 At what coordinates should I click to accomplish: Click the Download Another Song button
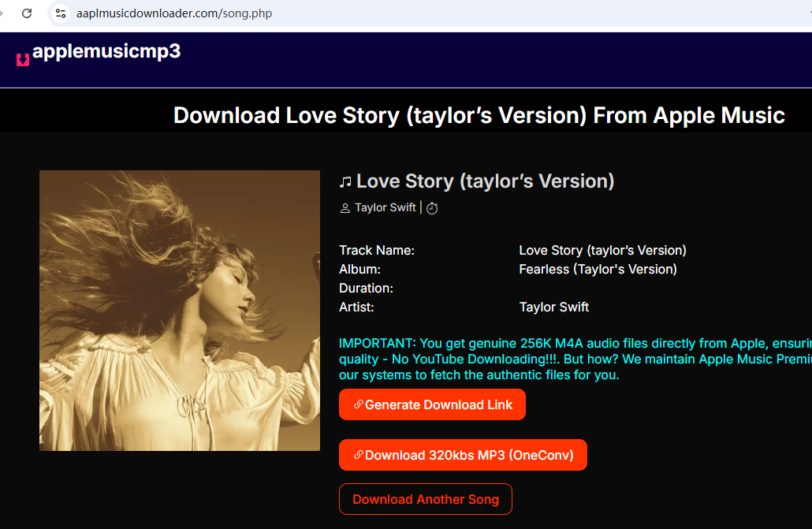426,499
